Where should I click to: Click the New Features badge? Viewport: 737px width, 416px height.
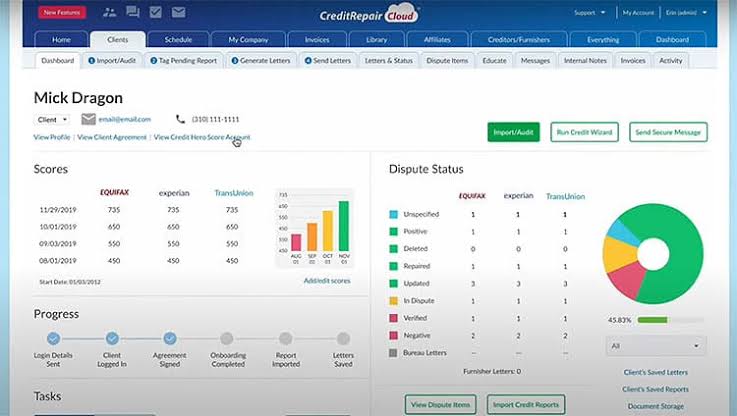(62, 13)
